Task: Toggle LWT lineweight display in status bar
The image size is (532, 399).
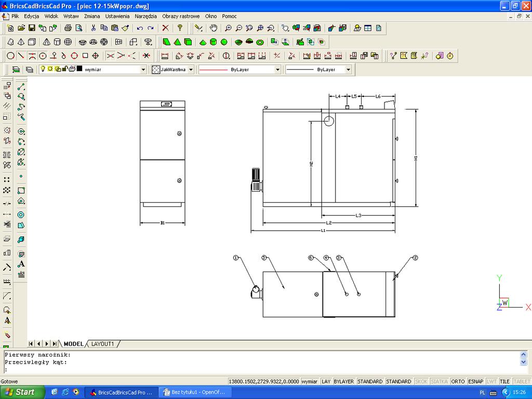Action: [491, 381]
